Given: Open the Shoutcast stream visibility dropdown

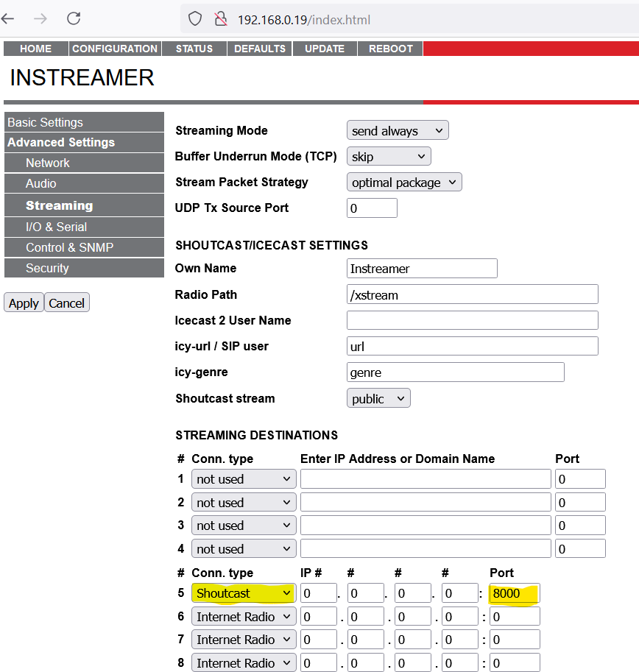Looking at the screenshot, I should 378,398.
